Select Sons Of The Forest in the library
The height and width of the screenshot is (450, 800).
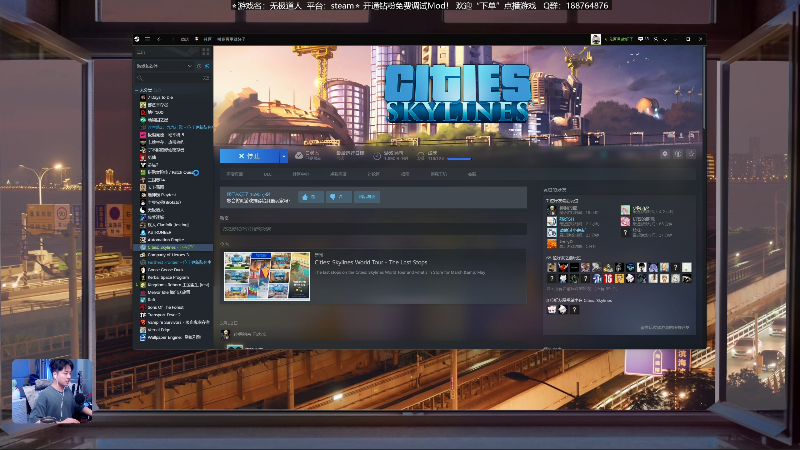tap(162, 308)
